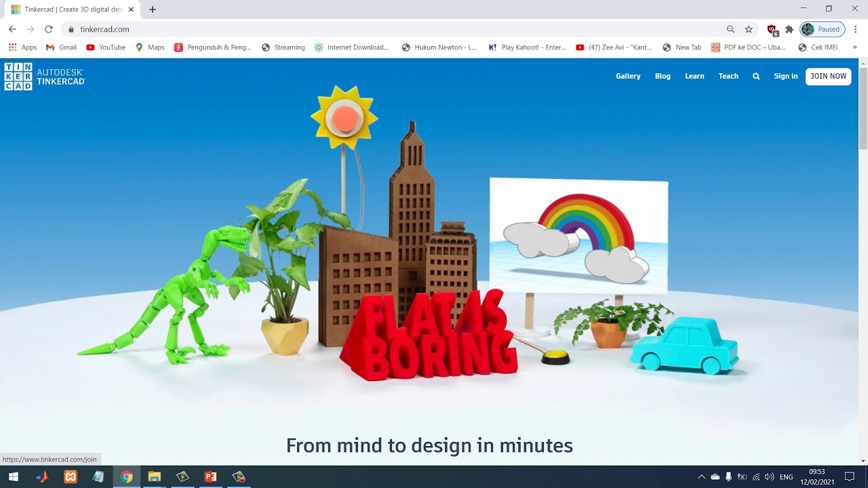Open the volume speaker tray icon

(769, 477)
